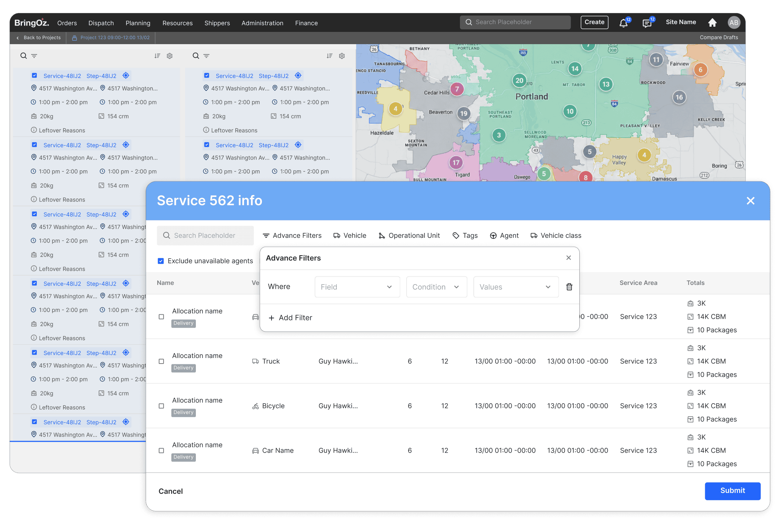Check the Car Name allocation row checkbox

pos(161,450)
